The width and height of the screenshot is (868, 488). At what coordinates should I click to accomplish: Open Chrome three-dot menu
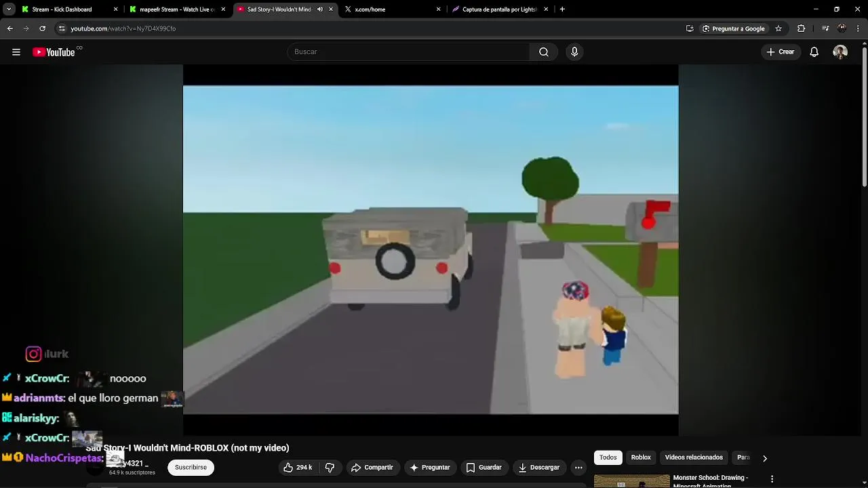(858, 28)
